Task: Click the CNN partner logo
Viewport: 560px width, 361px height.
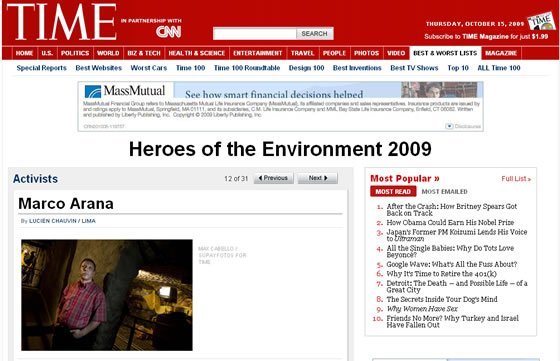Action: (x=169, y=32)
